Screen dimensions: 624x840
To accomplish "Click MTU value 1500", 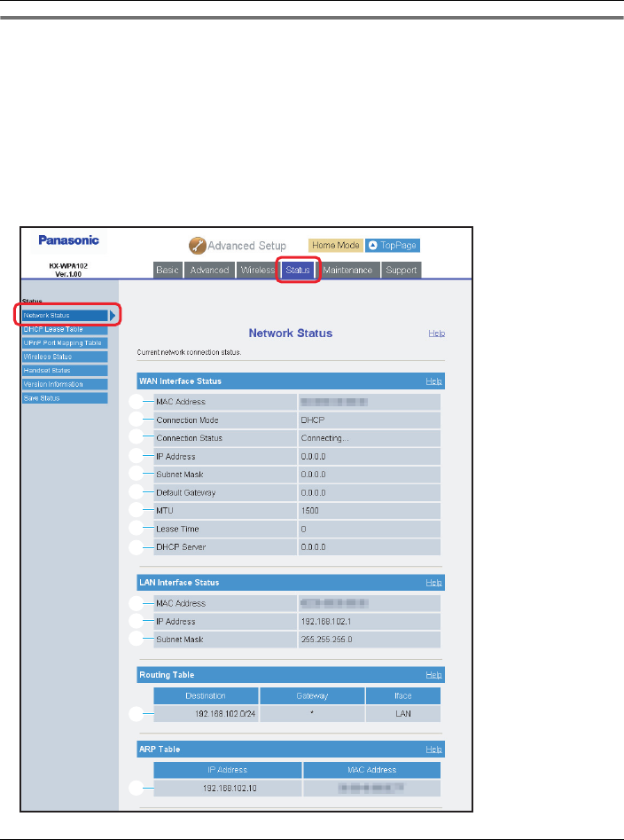I will tap(310, 511).
